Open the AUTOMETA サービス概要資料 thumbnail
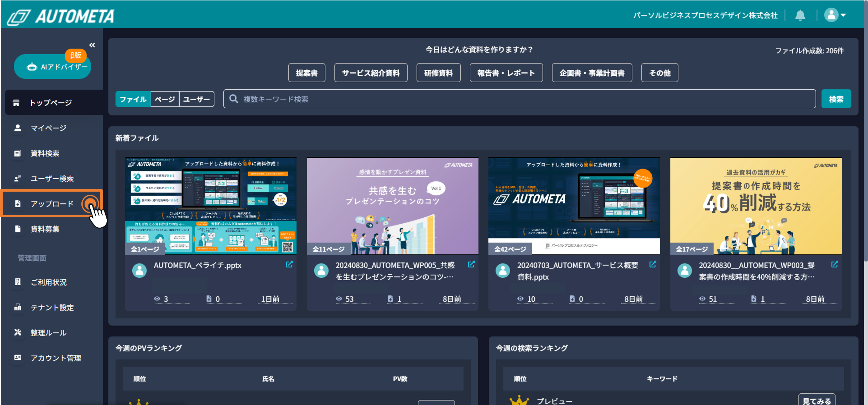The width and height of the screenshot is (868, 405). [x=574, y=206]
